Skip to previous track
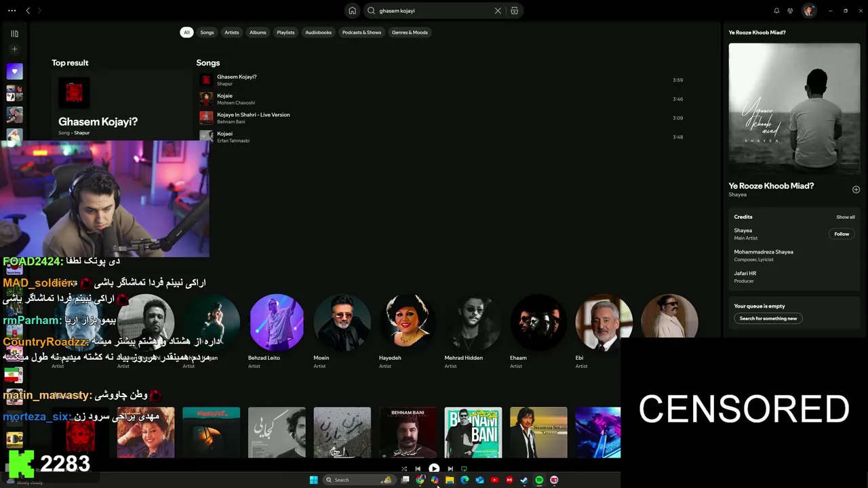 click(418, 468)
